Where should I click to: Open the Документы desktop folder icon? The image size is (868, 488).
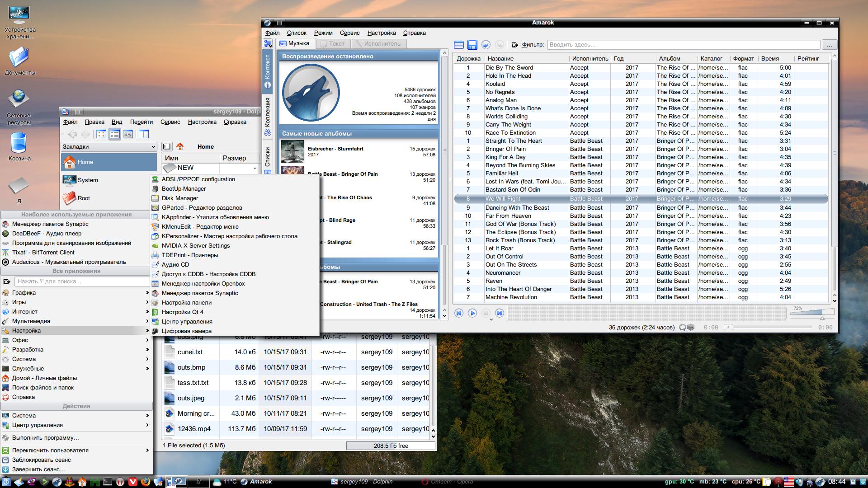[x=19, y=61]
